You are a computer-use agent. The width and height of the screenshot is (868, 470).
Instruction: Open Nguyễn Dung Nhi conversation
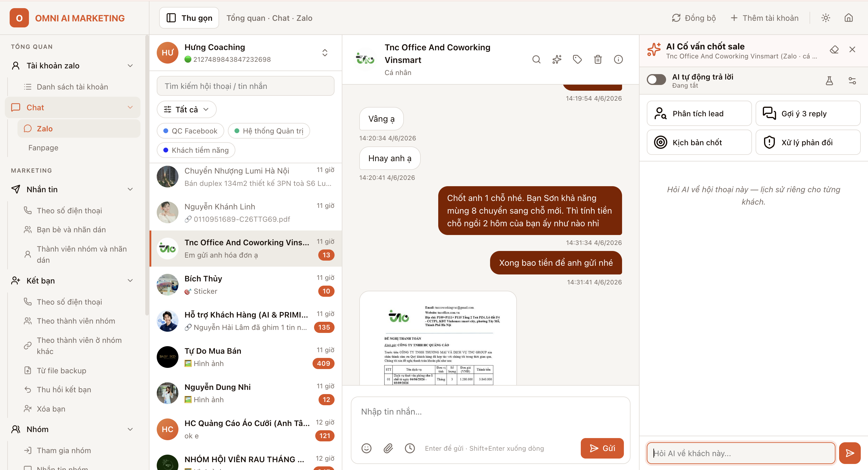tap(246, 393)
